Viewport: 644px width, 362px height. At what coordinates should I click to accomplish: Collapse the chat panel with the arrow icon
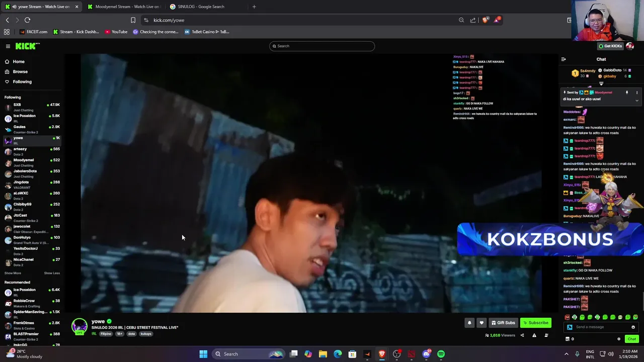563,59
